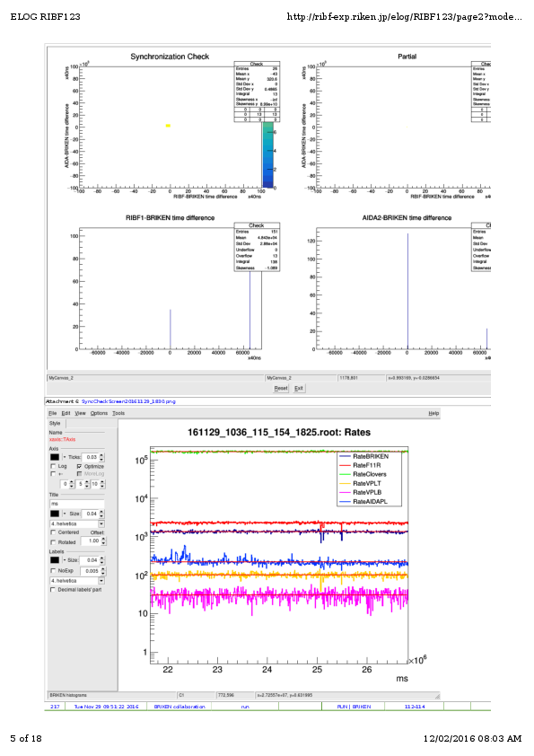
Task: Expand the Axis color dropdown arrow
Action: (x=65, y=457)
